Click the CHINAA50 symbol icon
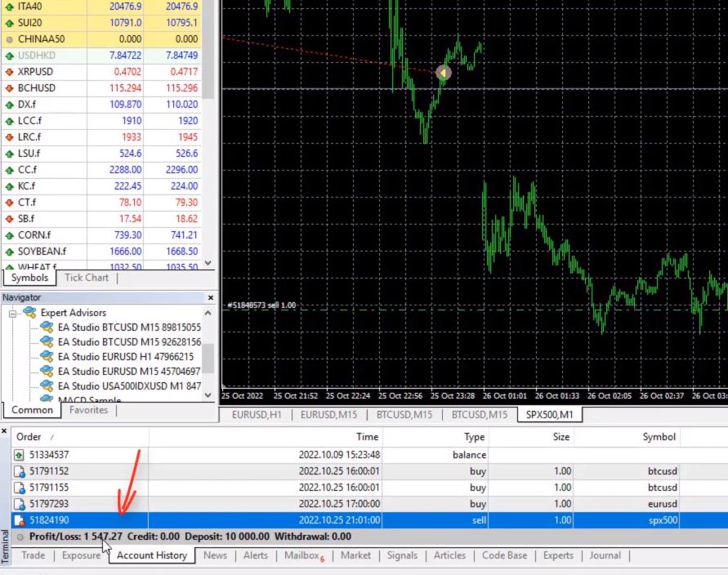728x575 pixels. click(x=10, y=38)
